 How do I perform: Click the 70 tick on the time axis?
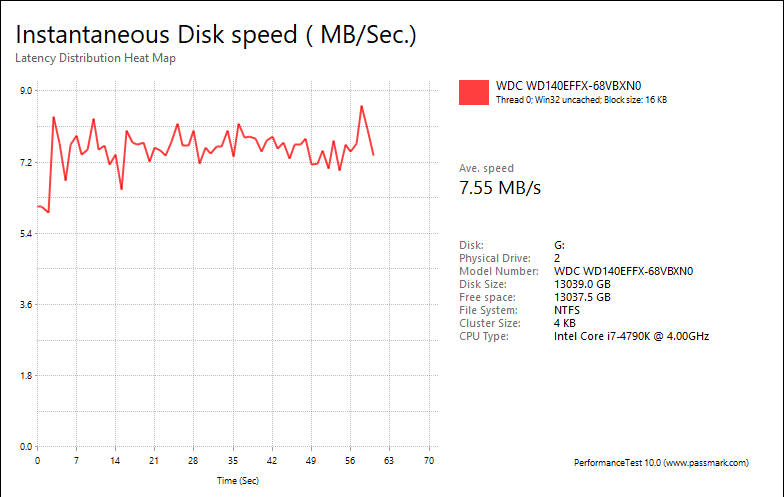coord(429,461)
